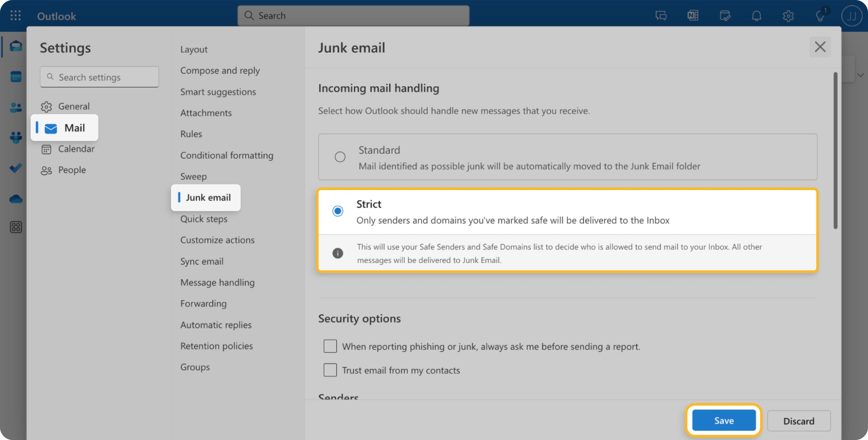Click inside the Search settings field
This screenshot has height=440, width=868.
[99, 77]
